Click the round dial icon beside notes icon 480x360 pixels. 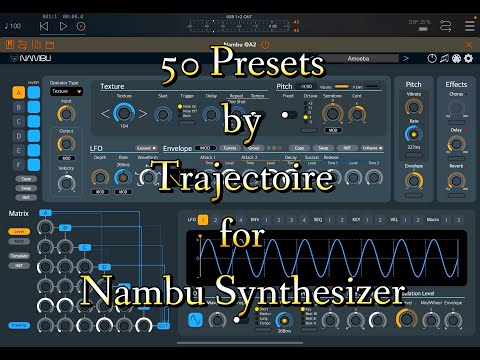pyautogui.click(x=432, y=59)
